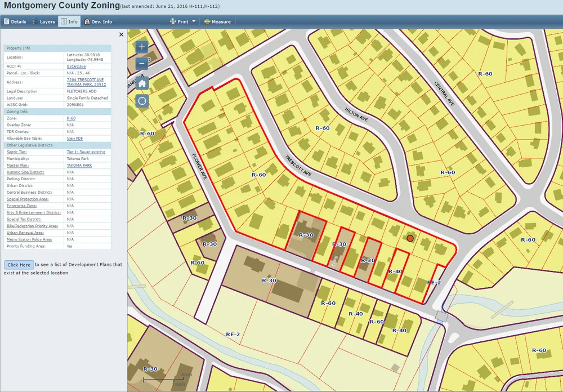Reset the map to home extent
This screenshot has width=563, height=392.
coord(142,83)
